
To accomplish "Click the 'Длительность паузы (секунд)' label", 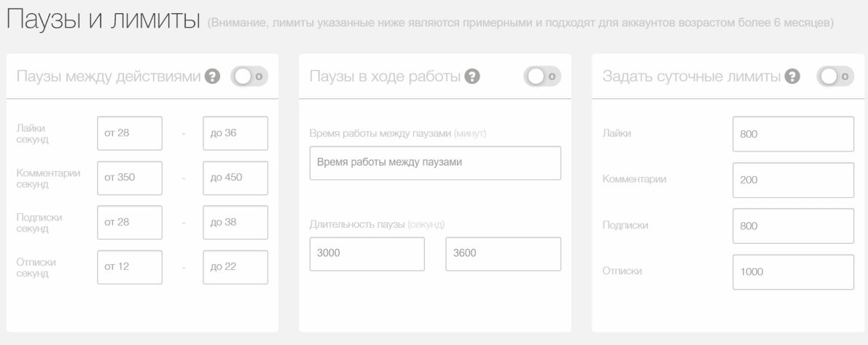I will click(x=377, y=224).
